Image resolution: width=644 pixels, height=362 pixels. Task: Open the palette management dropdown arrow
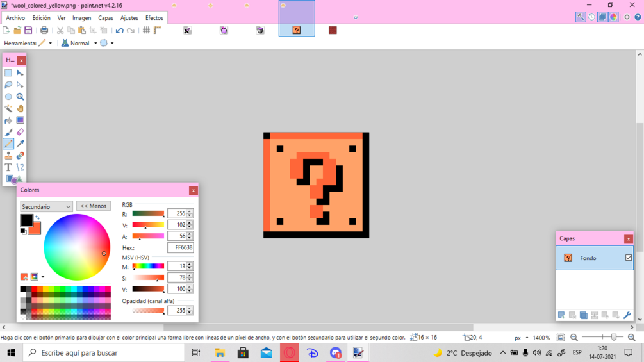[43, 277]
